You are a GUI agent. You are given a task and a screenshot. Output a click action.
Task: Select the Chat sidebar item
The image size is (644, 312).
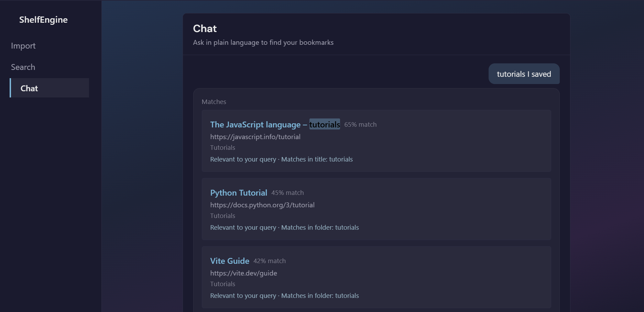(x=50, y=88)
